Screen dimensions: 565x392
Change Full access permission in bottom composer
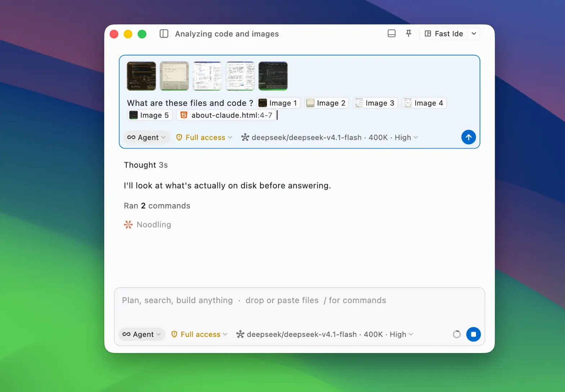(199, 334)
